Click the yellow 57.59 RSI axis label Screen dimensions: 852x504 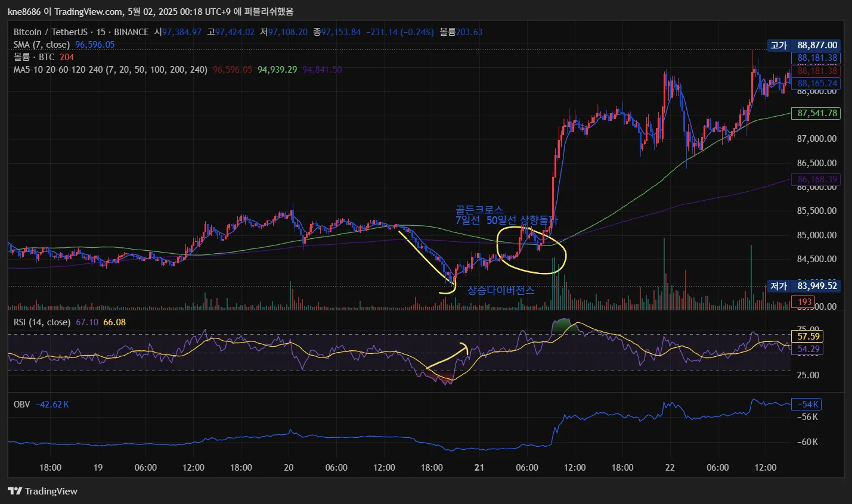[807, 337]
